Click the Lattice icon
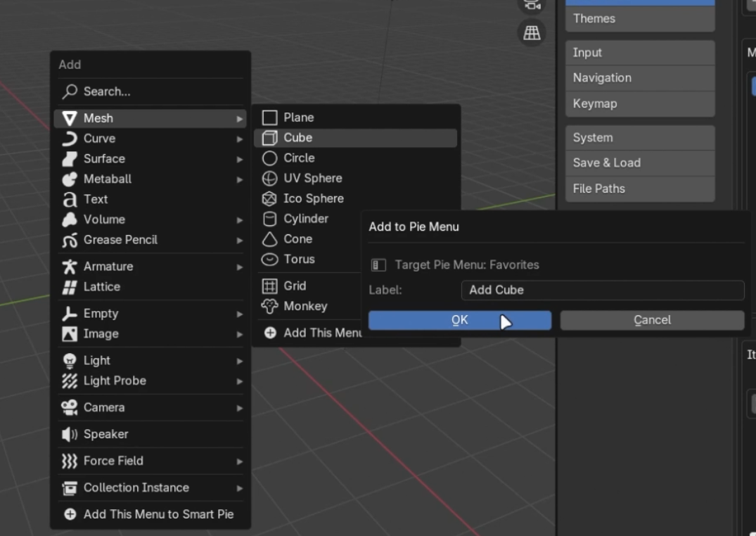The height and width of the screenshot is (536, 756). (70, 286)
